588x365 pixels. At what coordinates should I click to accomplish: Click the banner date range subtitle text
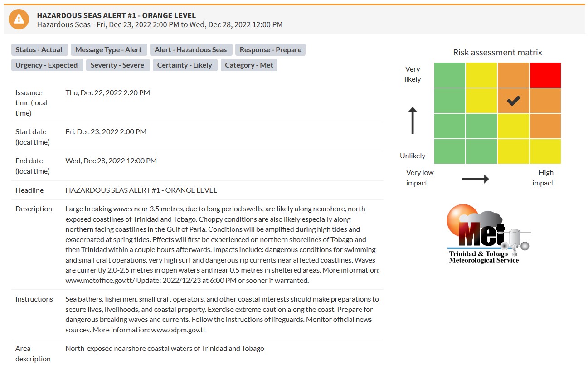[x=160, y=24]
